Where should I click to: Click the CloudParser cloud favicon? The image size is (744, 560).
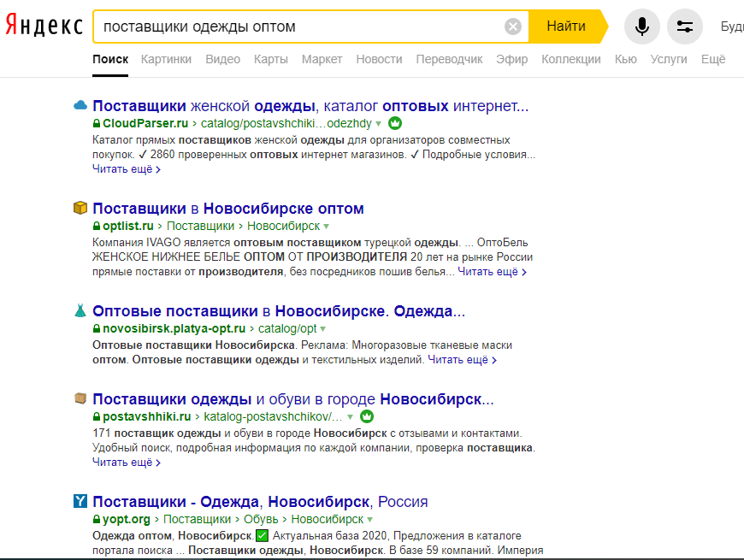pos(80,105)
